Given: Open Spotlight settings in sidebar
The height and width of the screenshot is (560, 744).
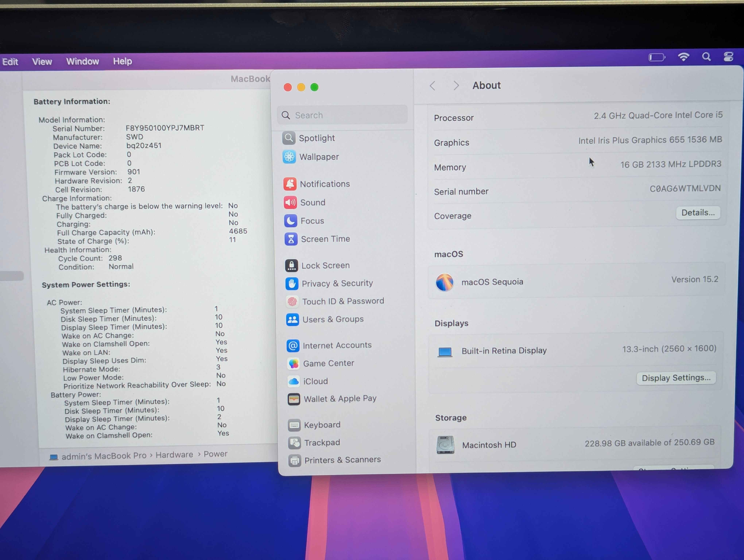Looking at the screenshot, I should (308, 138).
